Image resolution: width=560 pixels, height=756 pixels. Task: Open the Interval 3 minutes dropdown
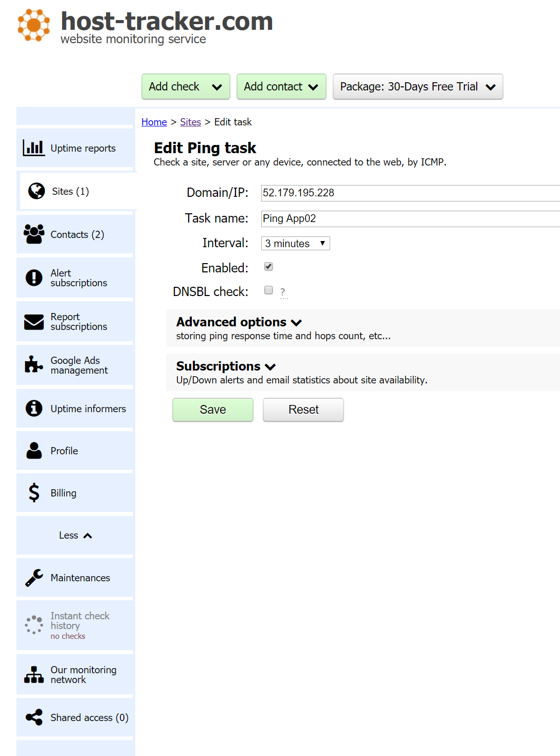(x=296, y=243)
